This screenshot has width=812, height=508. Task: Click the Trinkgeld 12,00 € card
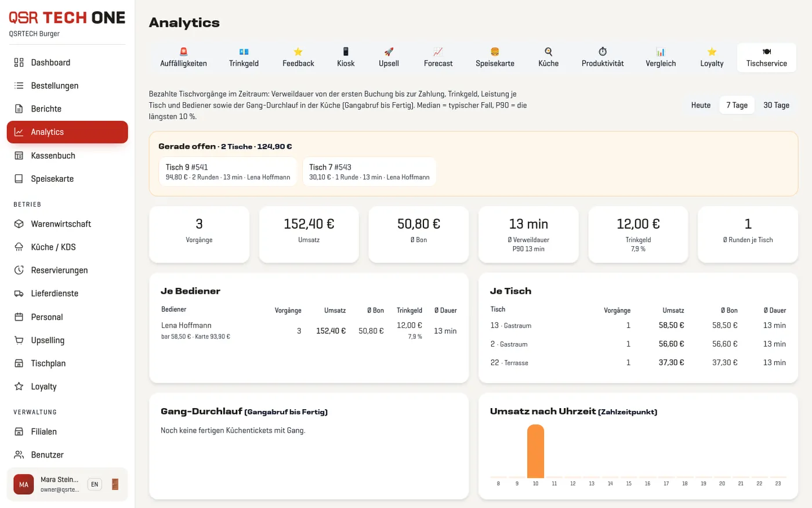pos(638,235)
